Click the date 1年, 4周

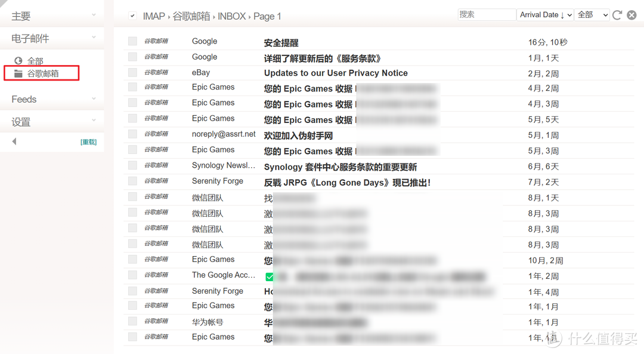tap(543, 292)
